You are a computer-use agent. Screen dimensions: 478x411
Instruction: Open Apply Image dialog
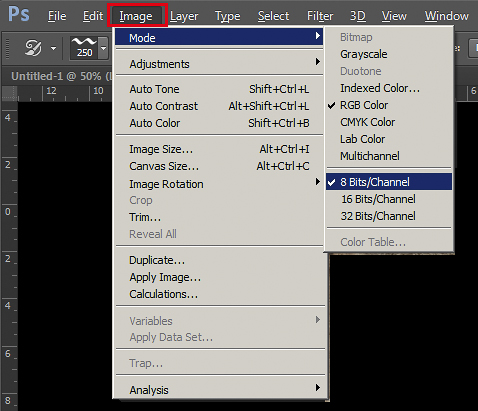[x=219, y=277]
